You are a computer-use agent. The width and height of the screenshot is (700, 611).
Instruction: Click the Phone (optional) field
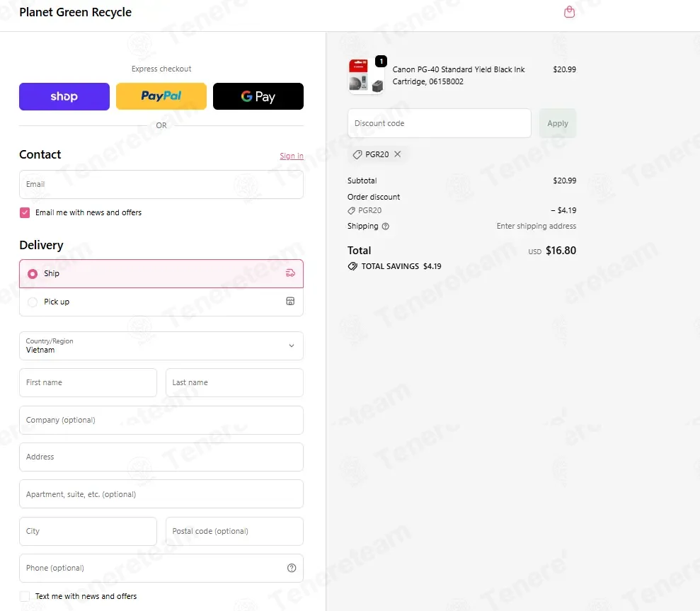(x=161, y=568)
